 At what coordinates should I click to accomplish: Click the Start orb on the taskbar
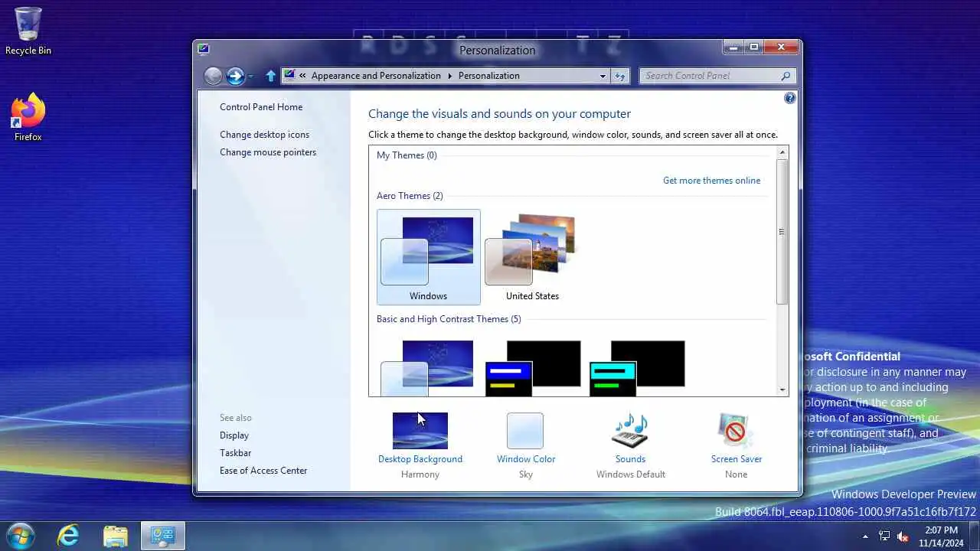coord(20,536)
